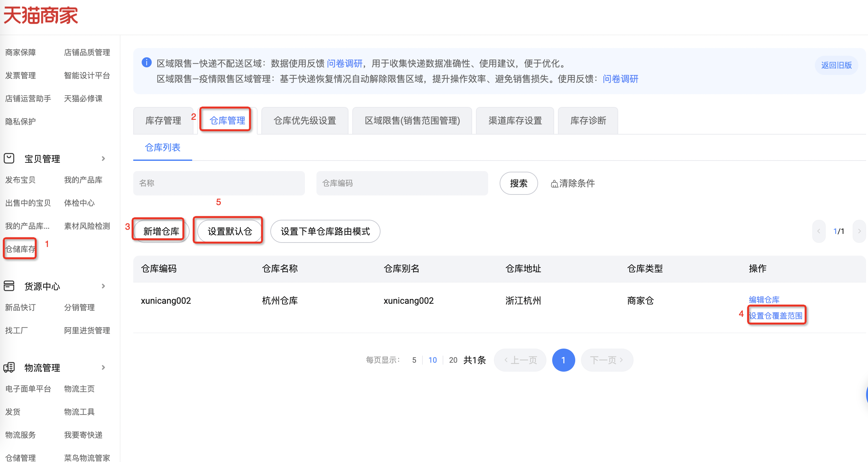Click the 下一页 pagination button
This screenshot has width=868, height=462.
point(607,360)
